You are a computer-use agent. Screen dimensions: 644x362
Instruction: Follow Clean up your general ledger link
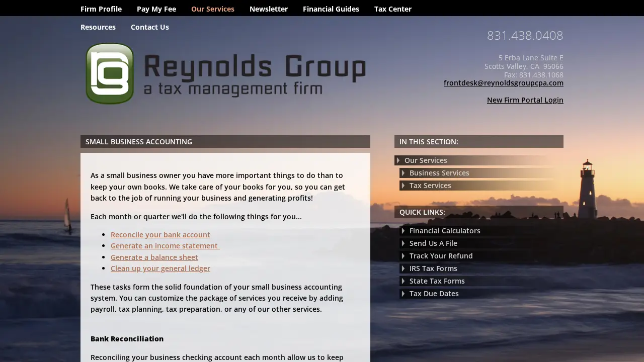click(160, 268)
